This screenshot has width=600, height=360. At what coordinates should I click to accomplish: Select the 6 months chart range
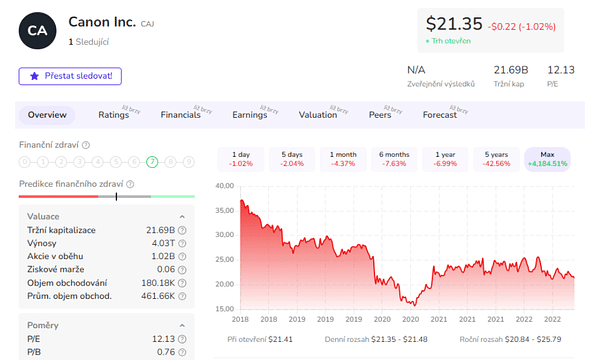(x=394, y=159)
